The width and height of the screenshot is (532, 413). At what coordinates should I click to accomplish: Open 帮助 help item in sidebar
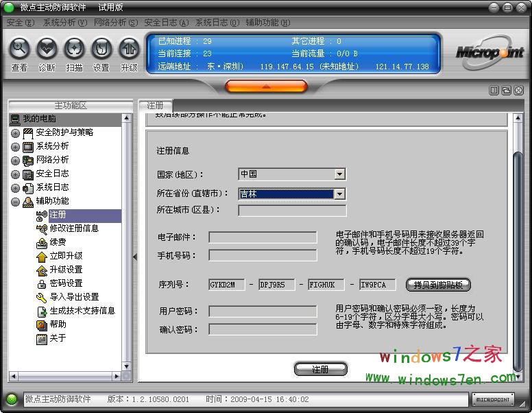(x=58, y=324)
